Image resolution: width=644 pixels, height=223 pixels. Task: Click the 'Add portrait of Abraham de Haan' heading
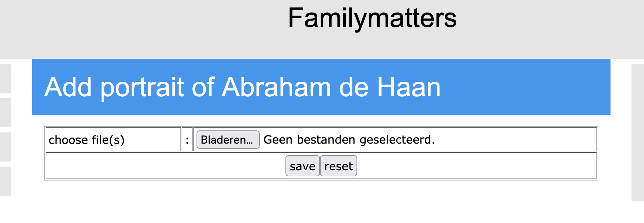(242, 87)
